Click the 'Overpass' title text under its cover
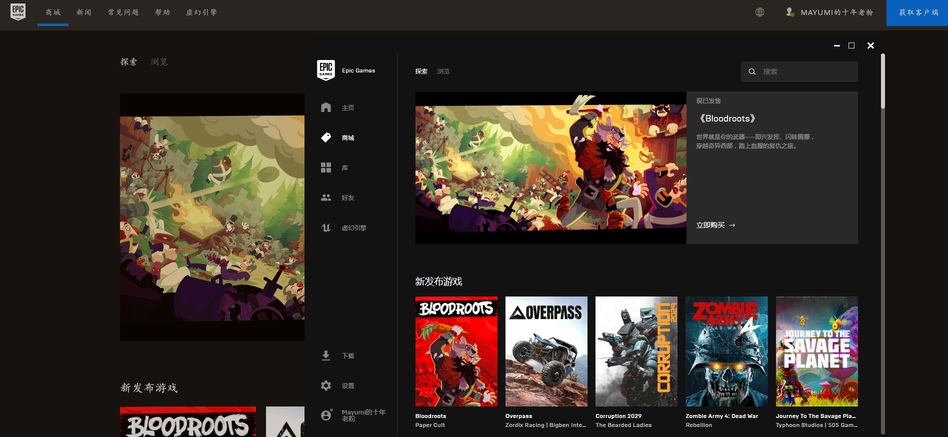The image size is (948, 437). pos(519,416)
